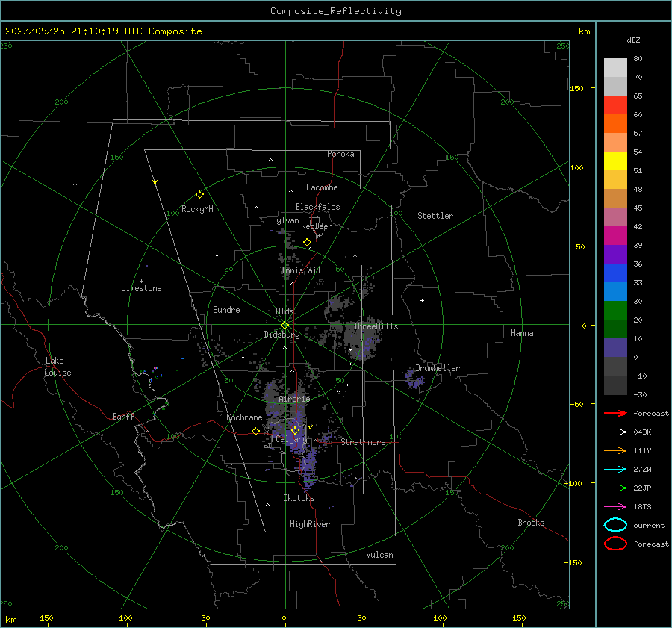The image size is (672, 628).
Task: Click the cyan 27ZW arrow icon
Action: coord(615,470)
